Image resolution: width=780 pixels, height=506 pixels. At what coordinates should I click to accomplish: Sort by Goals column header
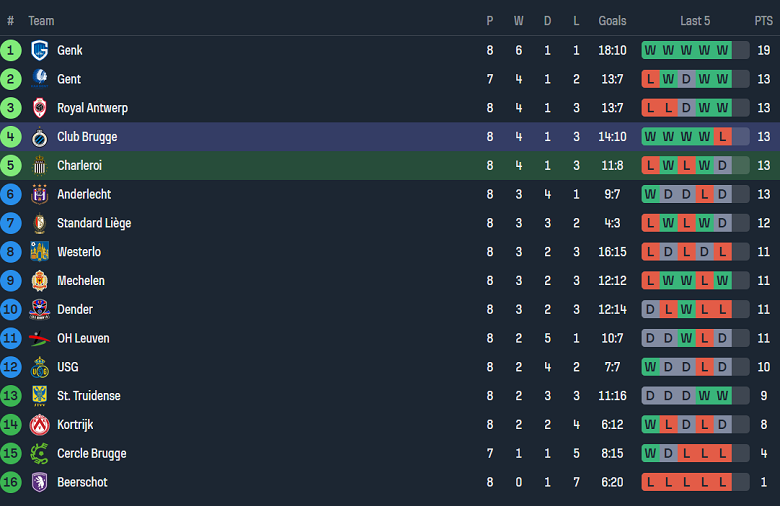point(612,21)
